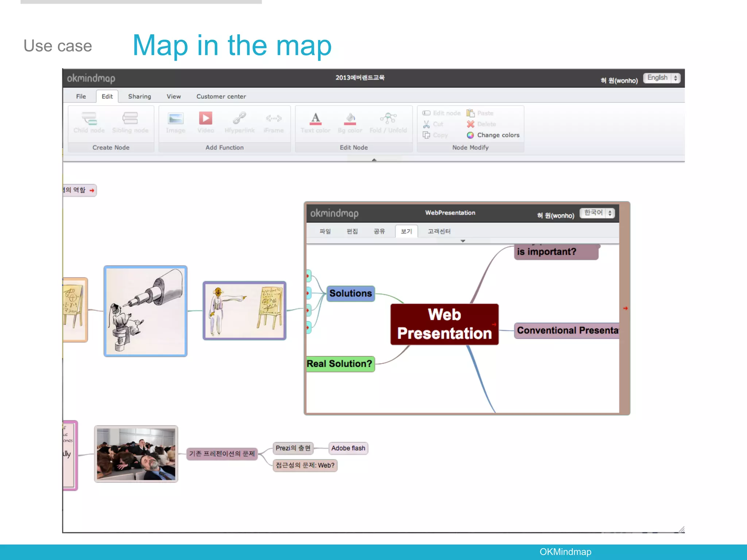The width and height of the screenshot is (747, 560).
Task: Select the 'is important?' node
Action: coord(556,252)
